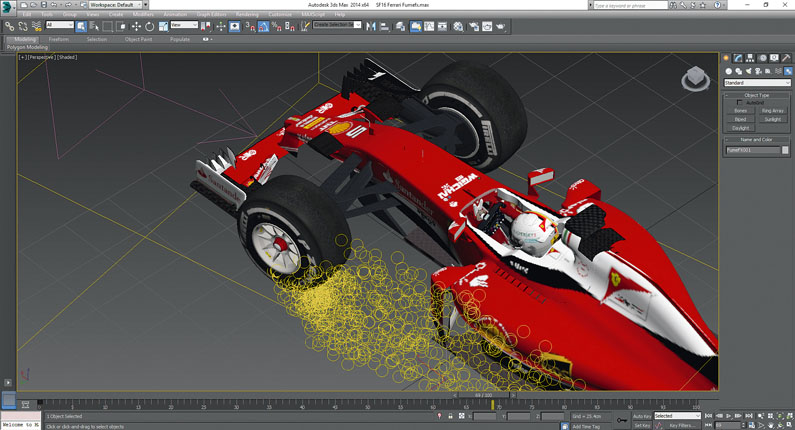Open the Standard category dropdown in Create panel
Image resolution: width=795 pixels, height=430 pixels.
tap(757, 83)
